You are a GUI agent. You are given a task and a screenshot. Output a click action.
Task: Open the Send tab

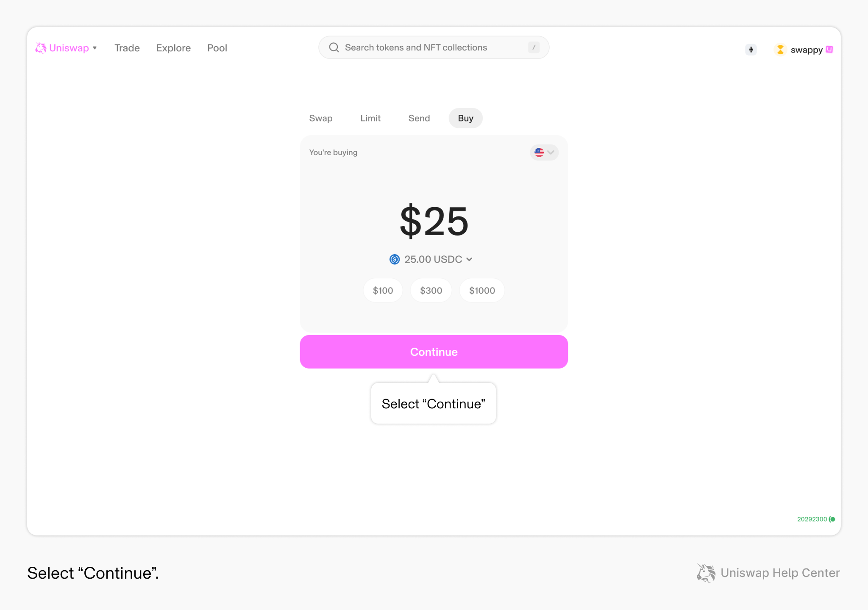[x=419, y=118]
